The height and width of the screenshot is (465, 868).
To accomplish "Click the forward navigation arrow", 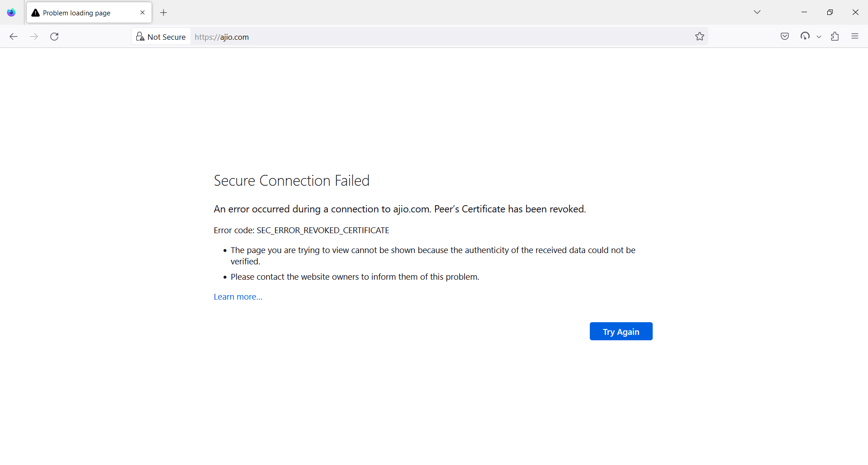I will click(x=34, y=37).
